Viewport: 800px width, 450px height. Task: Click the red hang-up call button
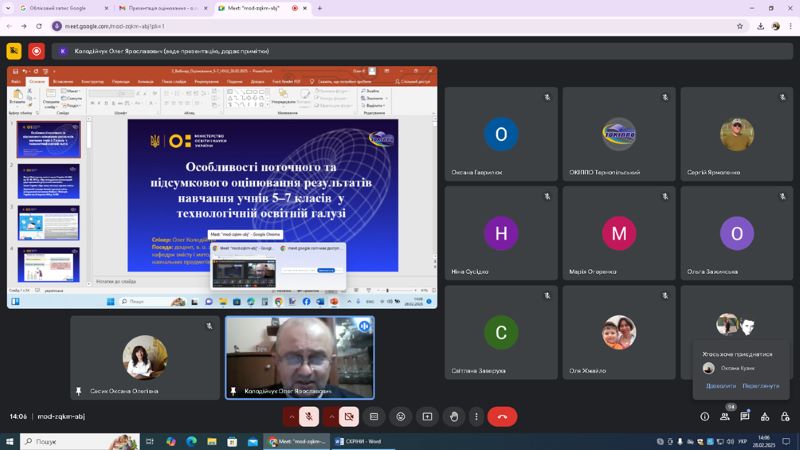pos(502,417)
